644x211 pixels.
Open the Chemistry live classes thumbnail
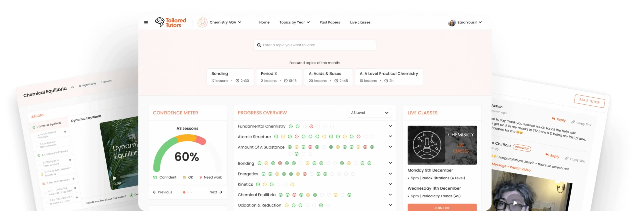pyautogui.click(x=442, y=145)
